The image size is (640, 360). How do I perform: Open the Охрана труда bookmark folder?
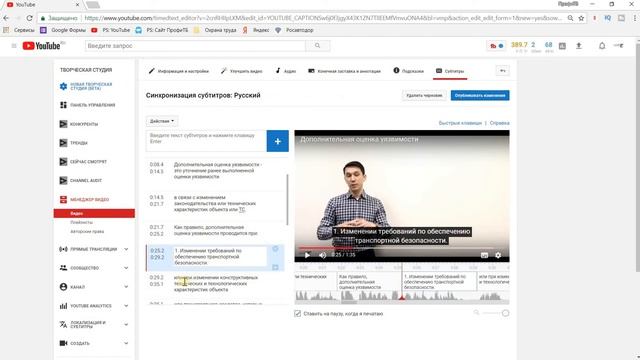[215, 30]
